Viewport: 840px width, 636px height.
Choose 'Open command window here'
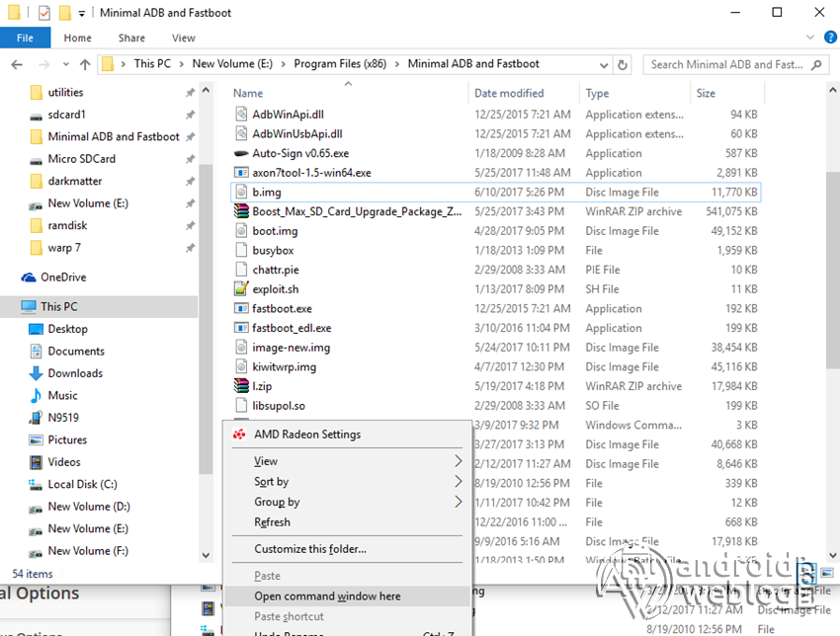coord(327,596)
